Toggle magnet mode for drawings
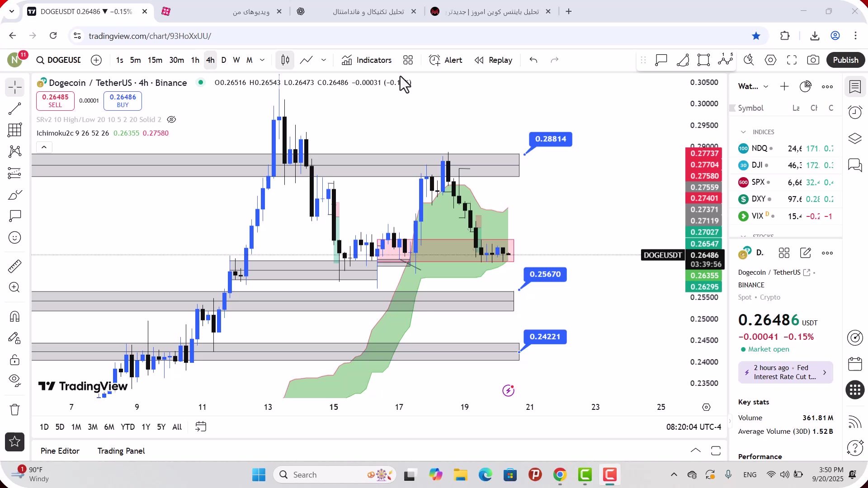This screenshot has height=488, width=868. pos(15,316)
